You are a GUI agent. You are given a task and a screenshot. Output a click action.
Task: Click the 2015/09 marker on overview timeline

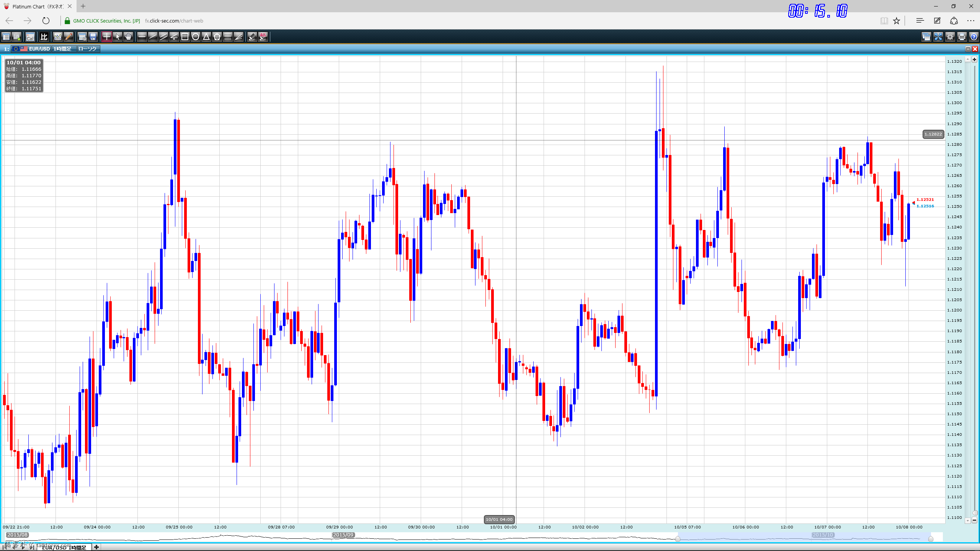click(343, 535)
